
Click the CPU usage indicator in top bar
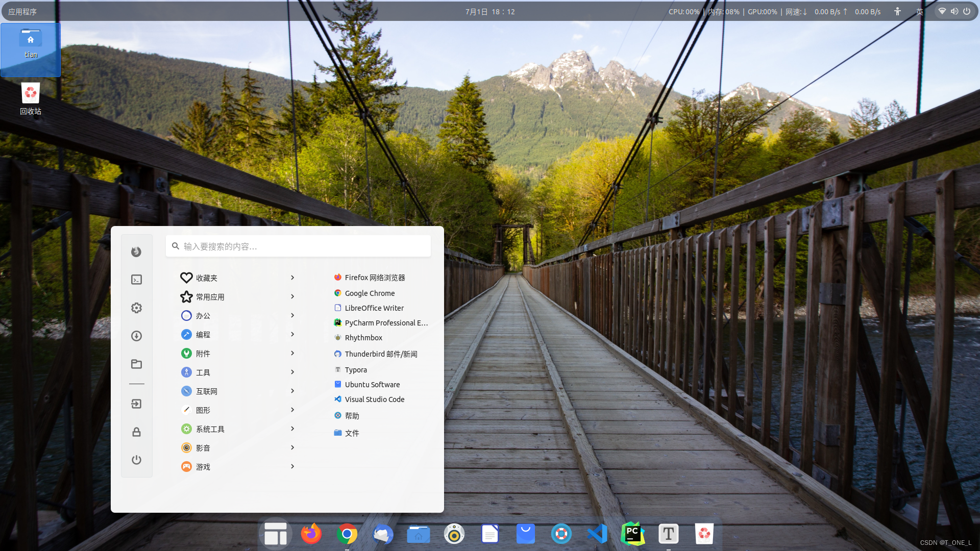point(684,11)
